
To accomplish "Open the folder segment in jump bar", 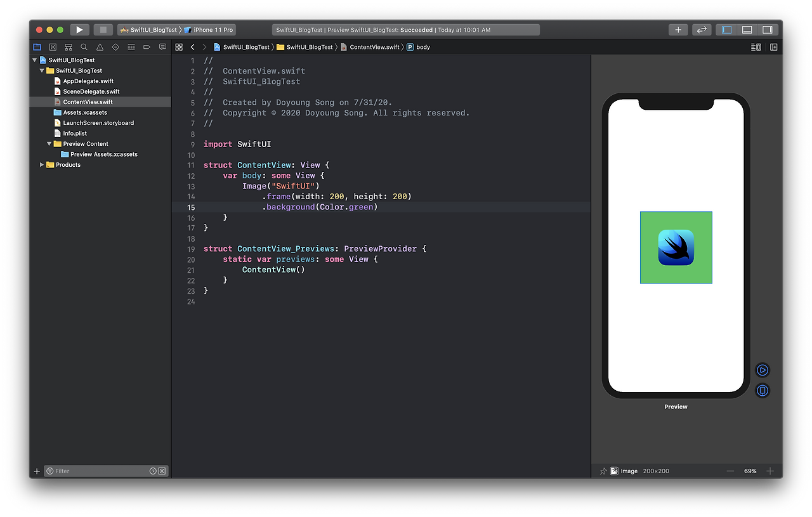I will click(x=304, y=47).
